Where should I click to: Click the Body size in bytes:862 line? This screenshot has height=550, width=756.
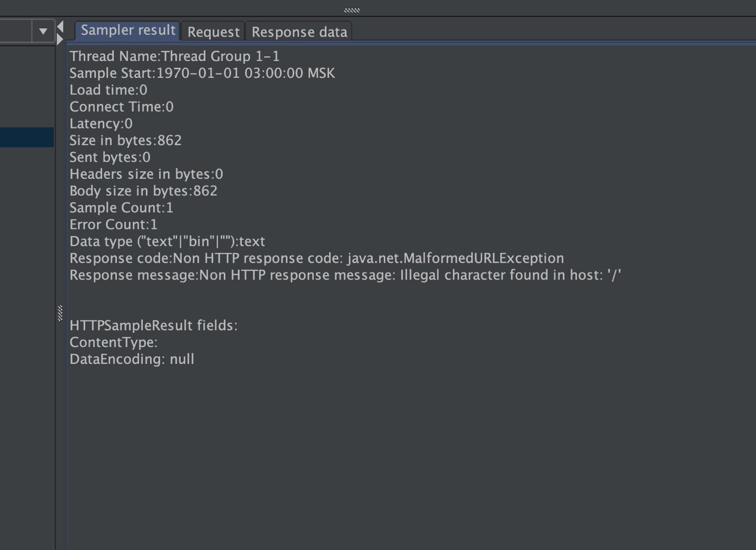[x=144, y=191]
